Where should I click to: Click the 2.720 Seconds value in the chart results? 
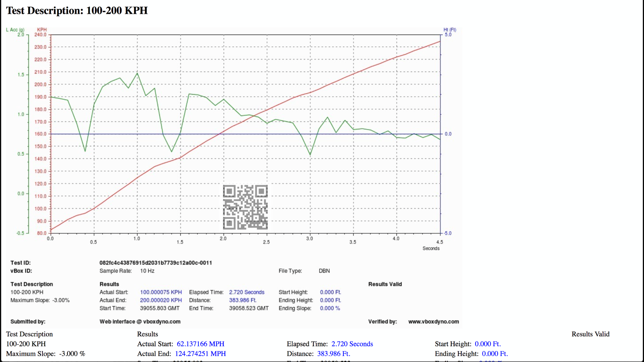[247, 292]
